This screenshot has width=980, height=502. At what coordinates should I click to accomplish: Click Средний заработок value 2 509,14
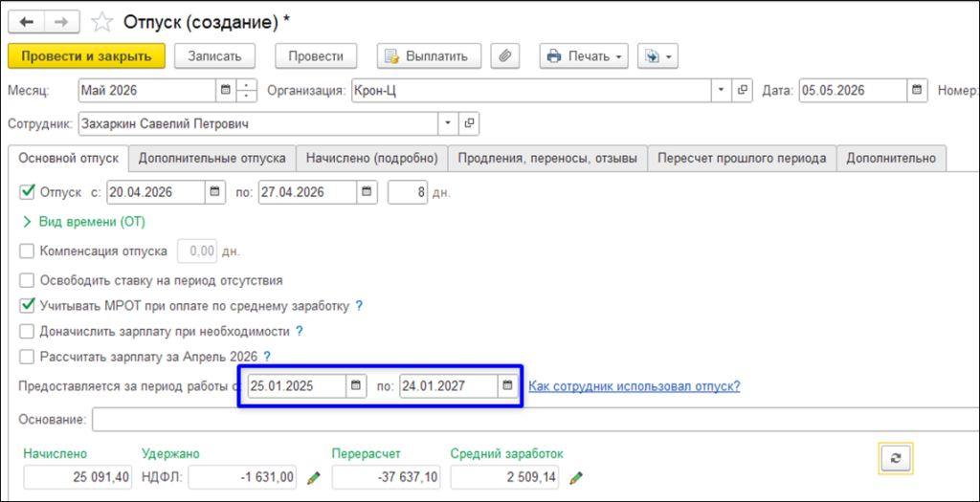505,478
